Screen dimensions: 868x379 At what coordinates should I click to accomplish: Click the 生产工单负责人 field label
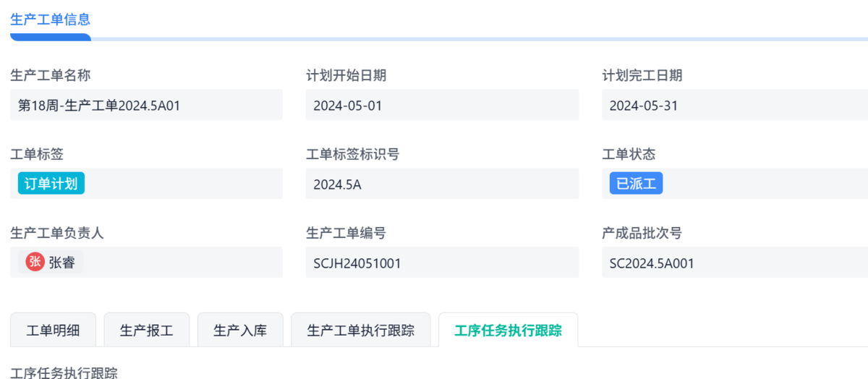(x=57, y=233)
